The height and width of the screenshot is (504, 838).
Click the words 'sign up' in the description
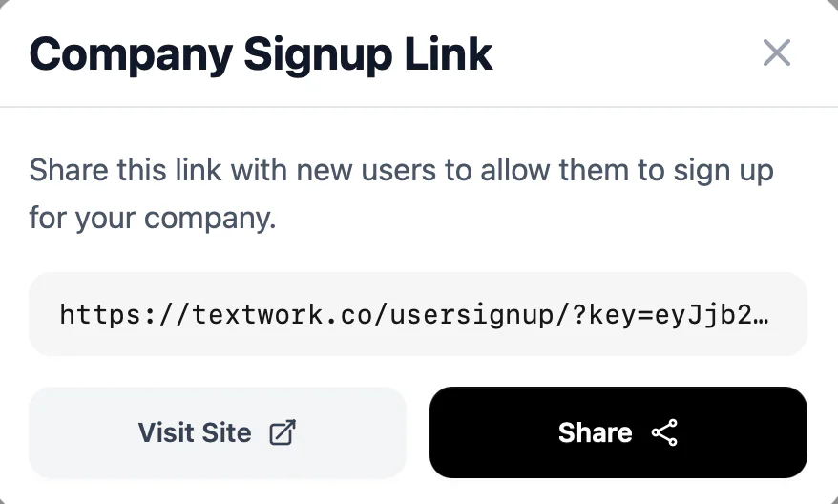tap(721, 172)
